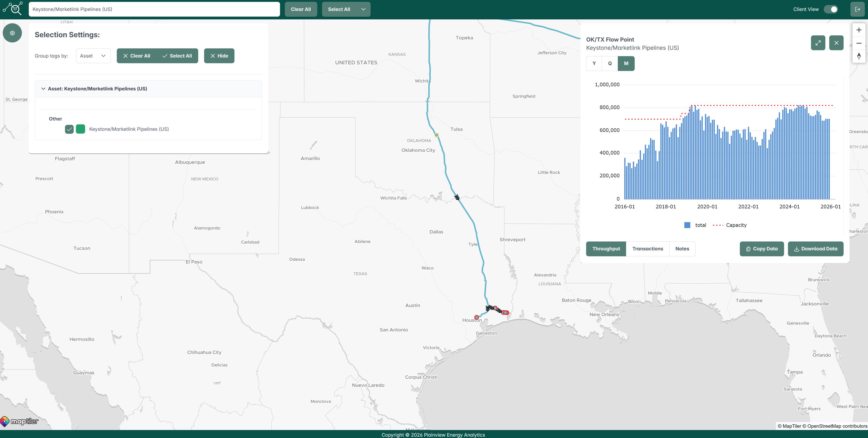Viewport: 868px width, 438px height.
Task: Toggle the Client View switch
Action: 831,9
